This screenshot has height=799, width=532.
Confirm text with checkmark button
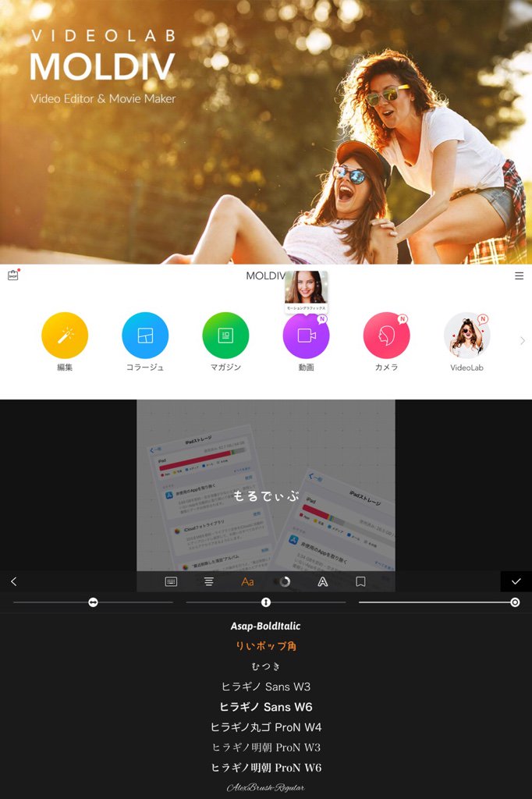516,581
